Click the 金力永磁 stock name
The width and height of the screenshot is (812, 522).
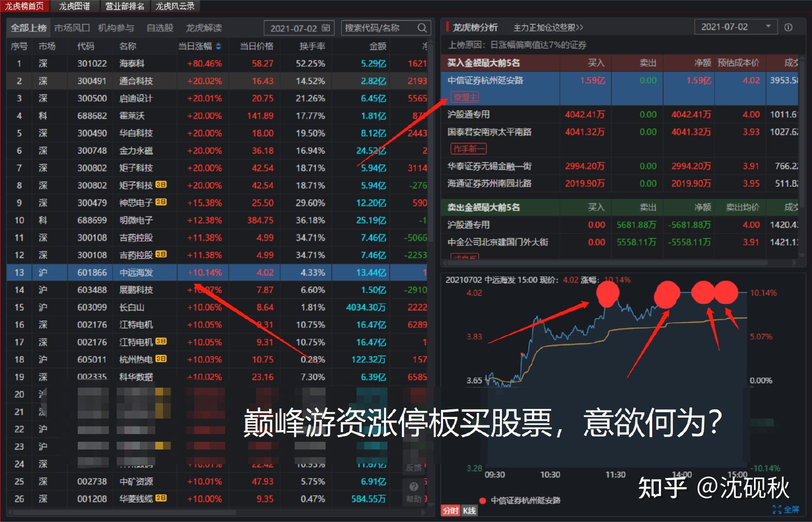[136, 150]
